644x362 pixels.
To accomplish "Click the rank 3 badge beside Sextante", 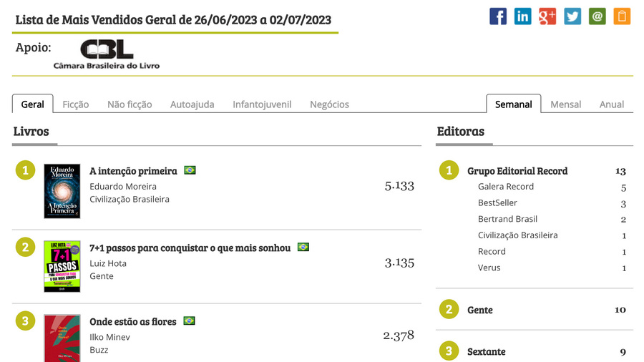I will tap(449, 351).
